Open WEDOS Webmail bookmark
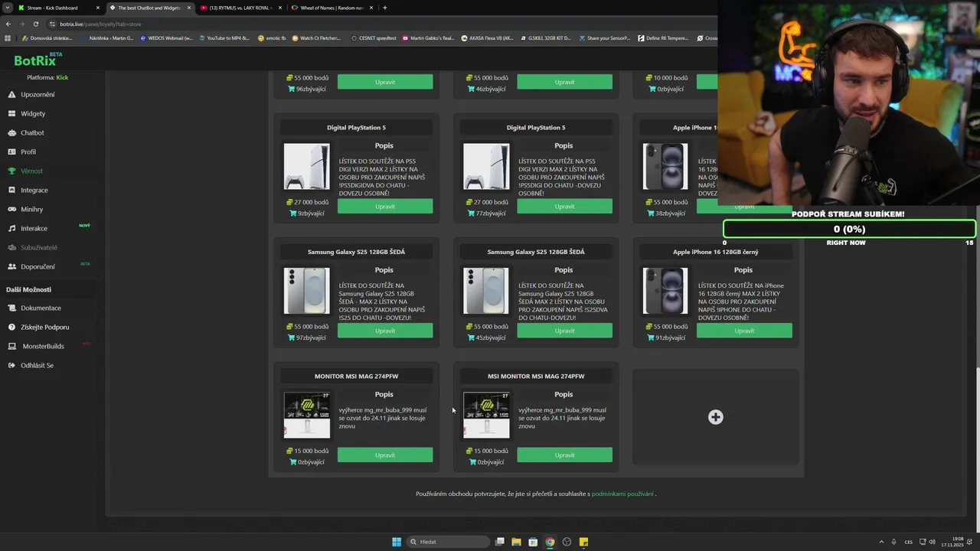980x551 pixels. tap(165, 37)
